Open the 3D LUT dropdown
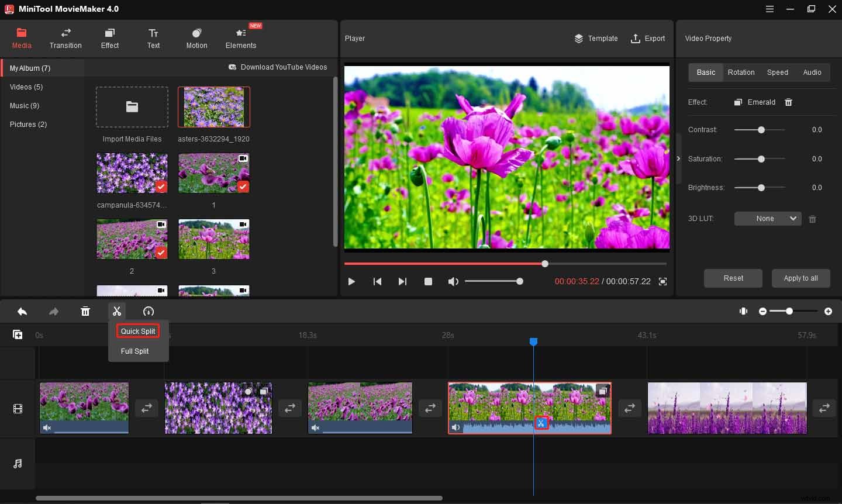The width and height of the screenshot is (842, 504). pyautogui.click(x=767, y=218)
